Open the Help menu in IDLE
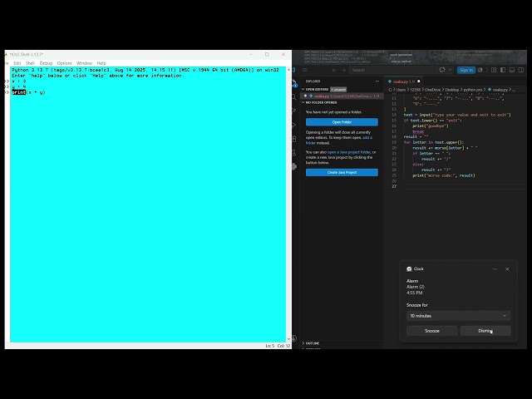Viewport: 532px width, 399px height. point(101,63)
